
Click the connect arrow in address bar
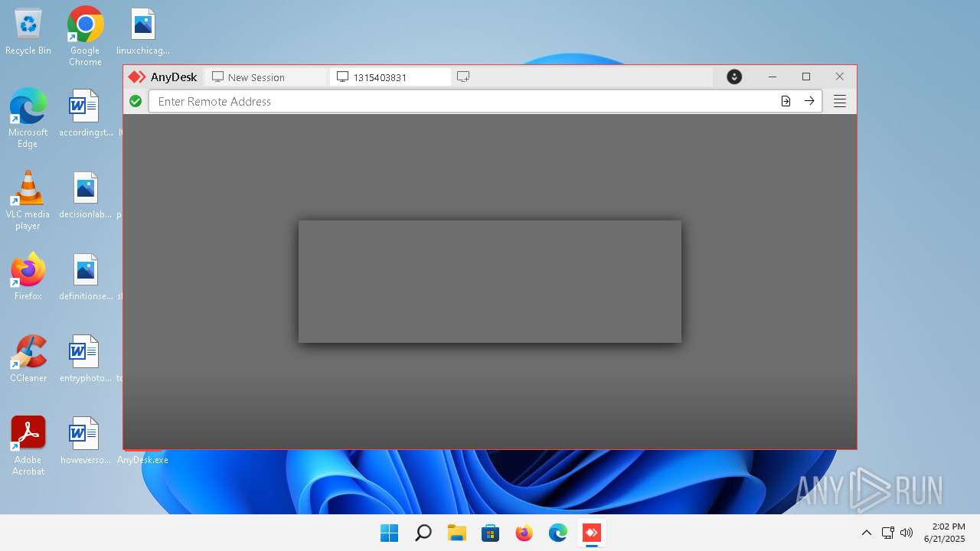coord(809,101)
